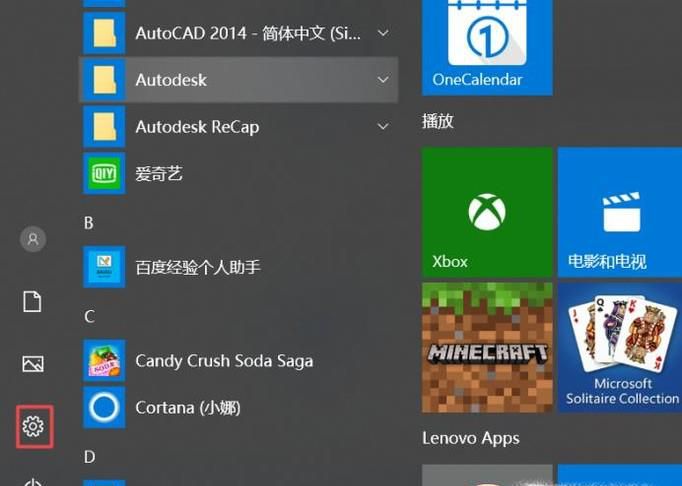This screenshot has width=682, height=486.
Task: Click the Autodesk folder icon
Action: pyautogui.click(x=104, y=80)
